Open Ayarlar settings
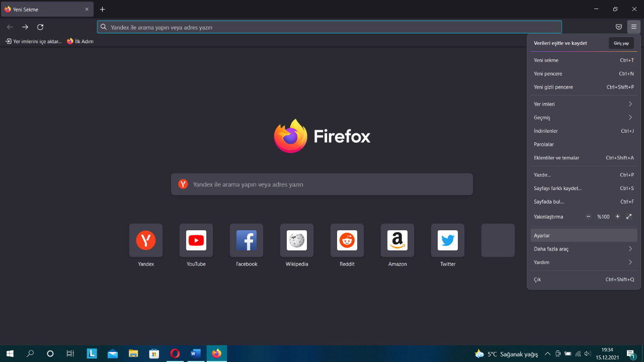Screen dimensions: 644x362 coord(584,235)
